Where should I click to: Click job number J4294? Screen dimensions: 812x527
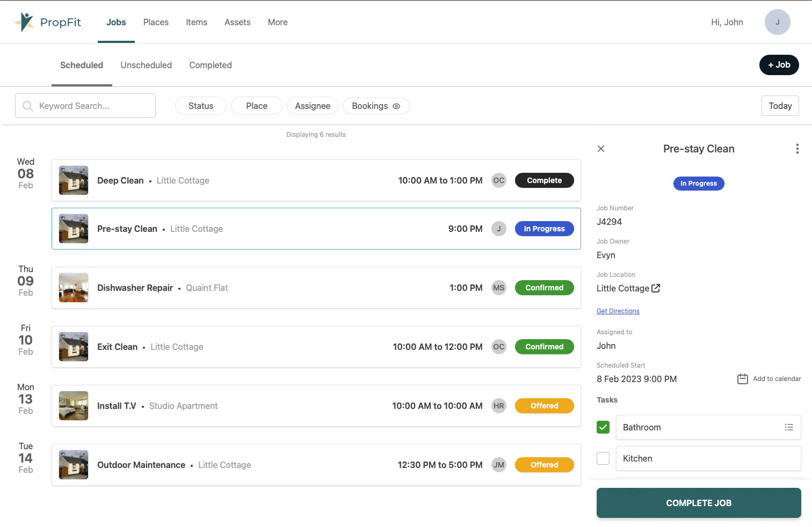pos(609,222)
